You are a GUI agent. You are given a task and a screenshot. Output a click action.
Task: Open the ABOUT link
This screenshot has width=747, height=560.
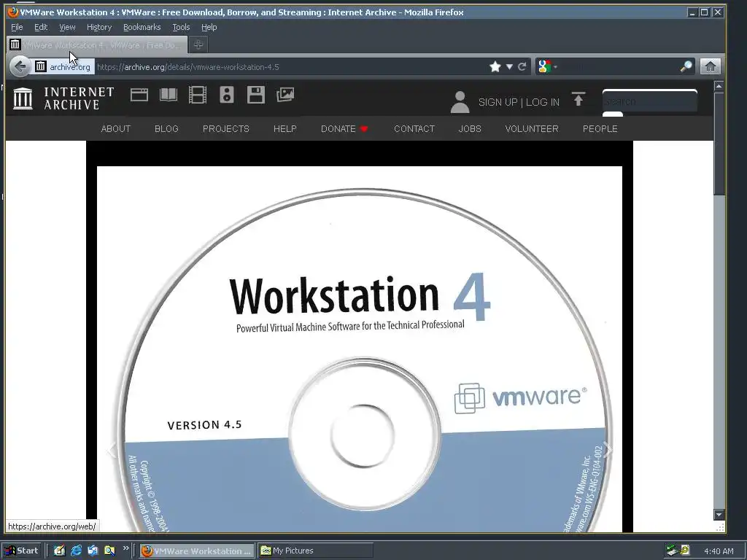(x=116, y=129)
